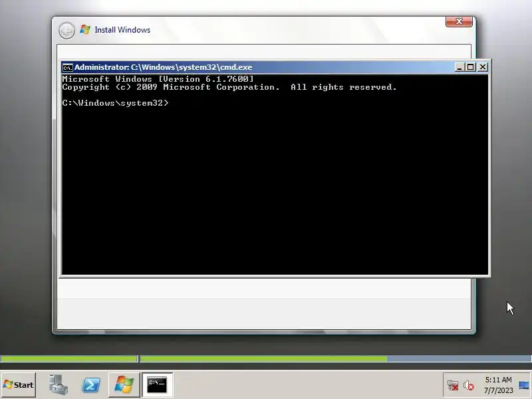532x399 pixels.
Task: Minimize the Command Prompt window
Action: (459, 67)
